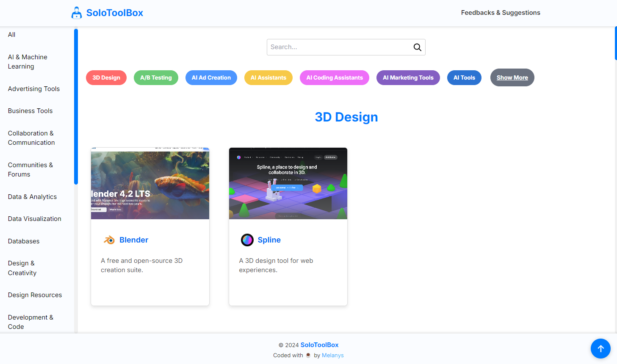The height and width of the screenshot is (364, 617).
Task: Select the AI Coding Assistants tag
Action: tap(335, 78)
